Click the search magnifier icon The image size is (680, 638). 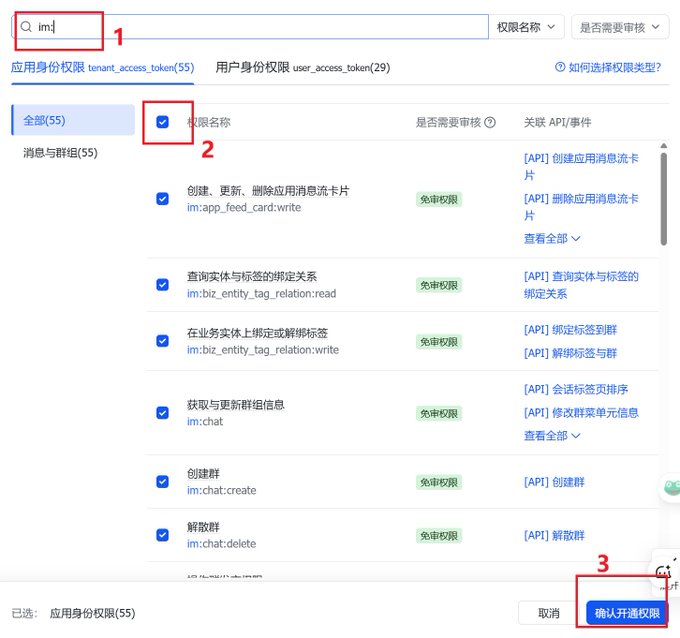26,27
